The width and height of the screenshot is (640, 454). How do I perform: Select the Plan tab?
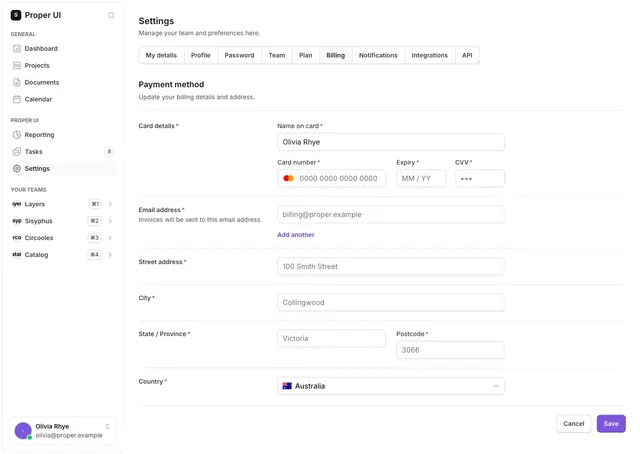pyautogui.click(x=306, y=55)
